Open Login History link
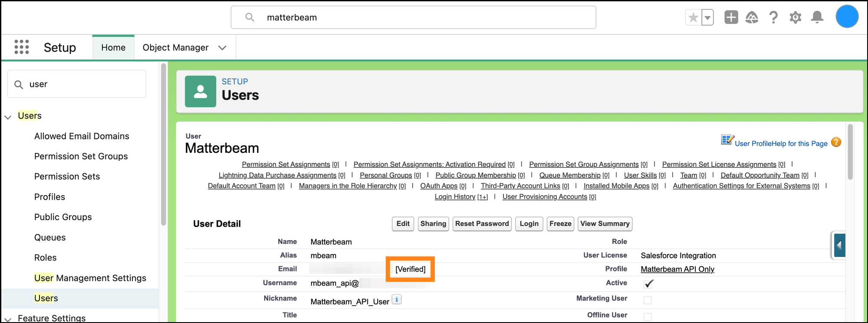The height and width of the screenshot is (323, 868). tap(455, 197)
